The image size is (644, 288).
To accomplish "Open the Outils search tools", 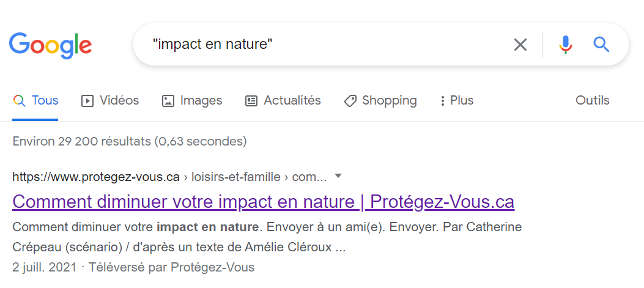I will click(x=592, y=100).
